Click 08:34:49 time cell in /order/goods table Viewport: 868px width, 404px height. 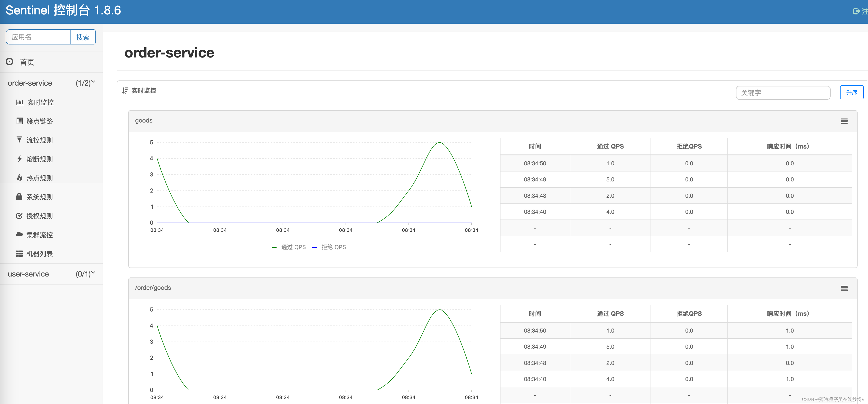(x=535, y=347)
